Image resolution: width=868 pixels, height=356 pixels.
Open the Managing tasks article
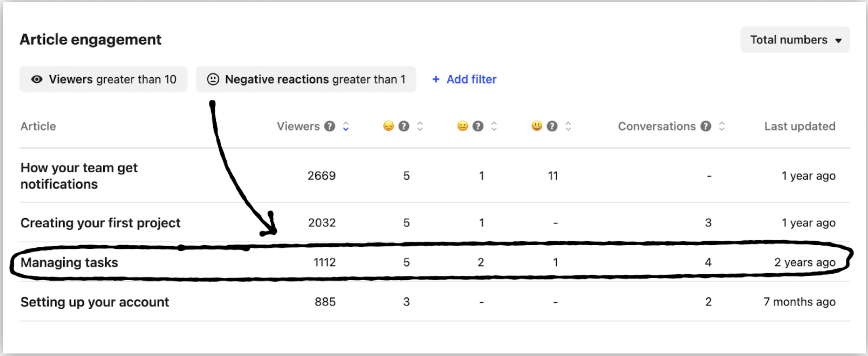coord(69,263)
